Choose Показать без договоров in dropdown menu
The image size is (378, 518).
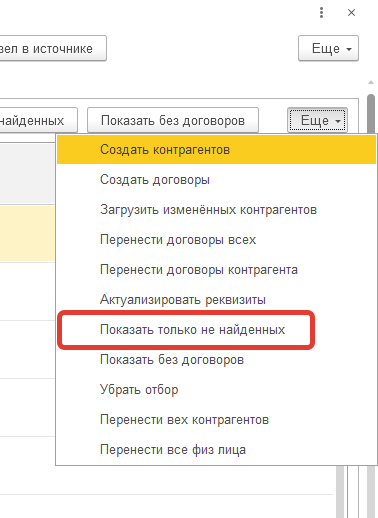click(216, 360)
